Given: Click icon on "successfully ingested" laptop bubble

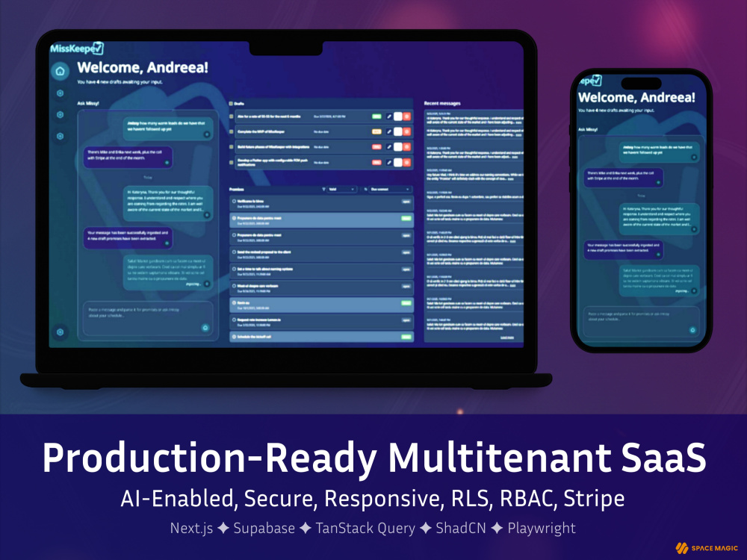Looking at the screenshot, I should point(167,243).
